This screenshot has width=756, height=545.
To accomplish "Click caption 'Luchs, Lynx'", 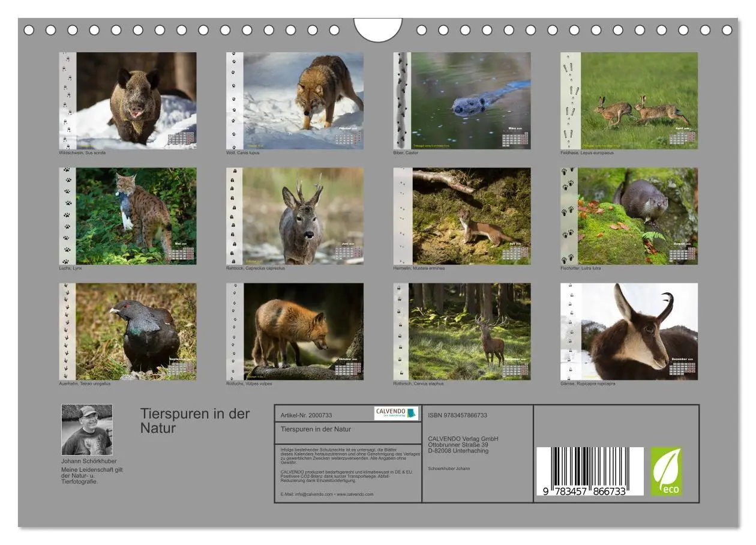I will pyautogui.click(x=70, y=268).
